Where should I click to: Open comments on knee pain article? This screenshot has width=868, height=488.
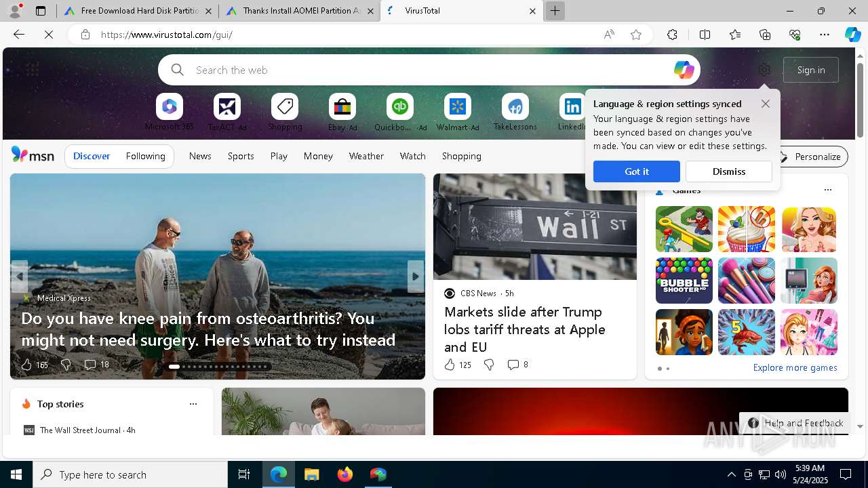coord(96,365)
